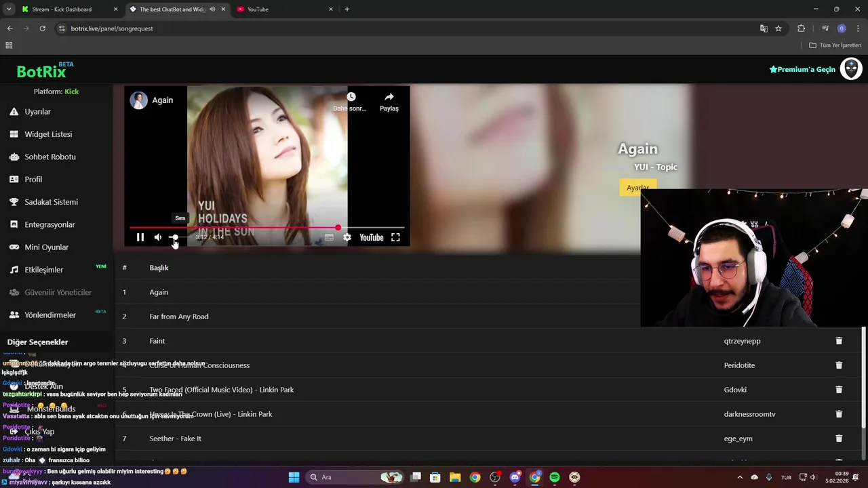Click the yellow Ayarlar button
Image resolution: width=868 pixels, height=488 pixels.
(637, 188)
